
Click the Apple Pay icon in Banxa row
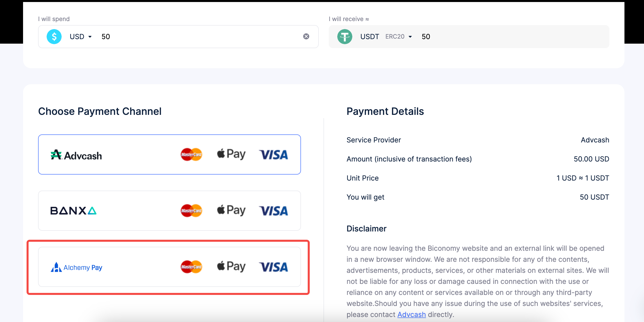coord(231,210)
